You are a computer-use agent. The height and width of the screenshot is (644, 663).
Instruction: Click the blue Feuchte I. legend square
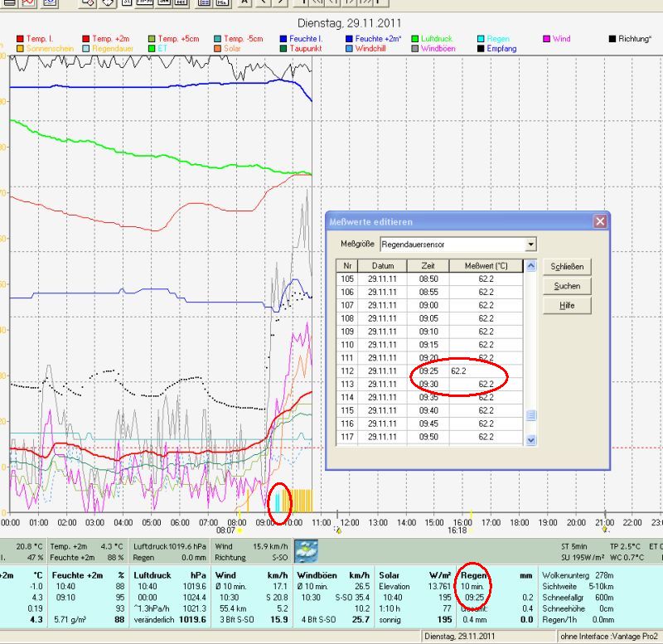(283, 39)
